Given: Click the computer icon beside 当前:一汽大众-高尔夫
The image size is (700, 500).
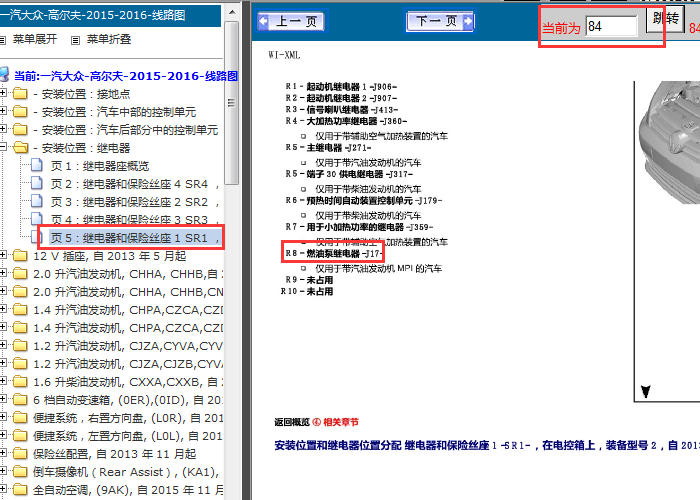Looking at the screenshot, I should pos(4,75).
